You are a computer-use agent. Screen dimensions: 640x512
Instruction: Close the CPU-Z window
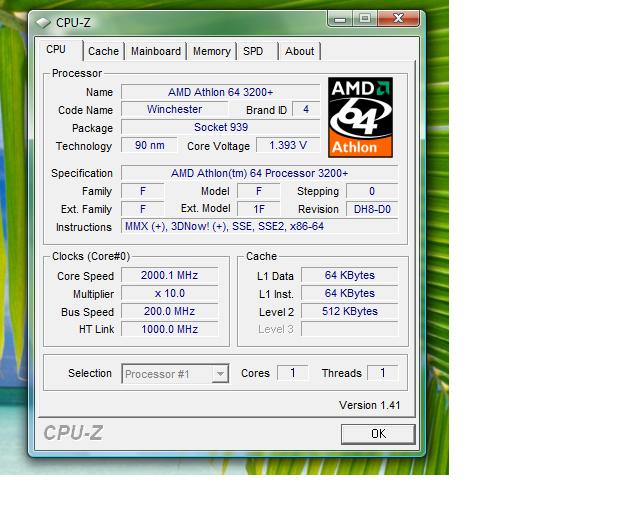pyautogui.click(x=398, y=19)
